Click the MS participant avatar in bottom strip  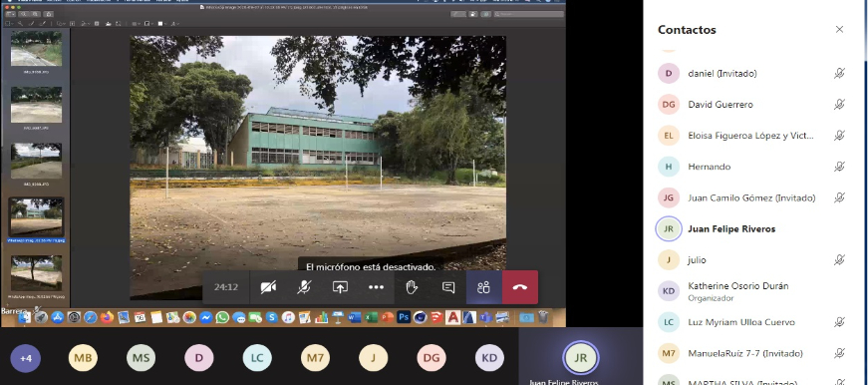pyautogui.click(x=141, y=358)
